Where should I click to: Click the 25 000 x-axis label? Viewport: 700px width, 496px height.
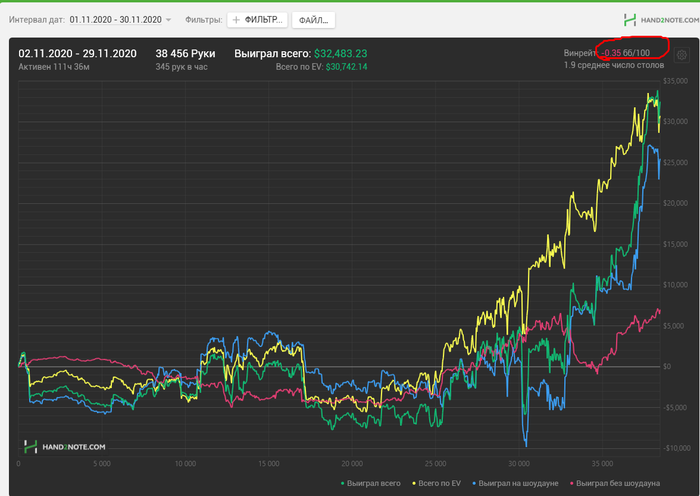(x=436, y=463)
